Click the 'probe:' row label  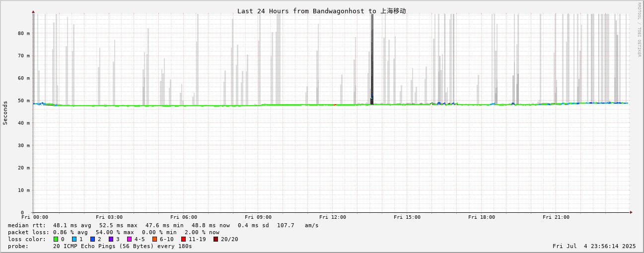[x=18, y=246]
